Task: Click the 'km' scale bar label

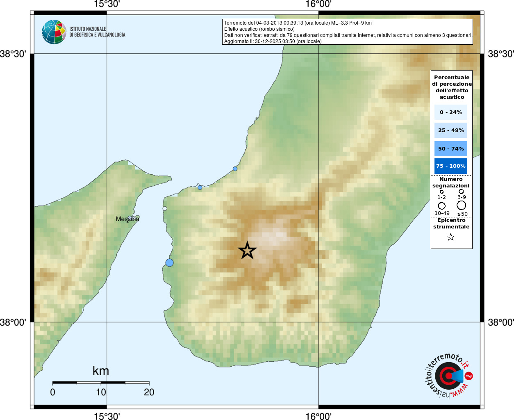Action: (101, 371)
